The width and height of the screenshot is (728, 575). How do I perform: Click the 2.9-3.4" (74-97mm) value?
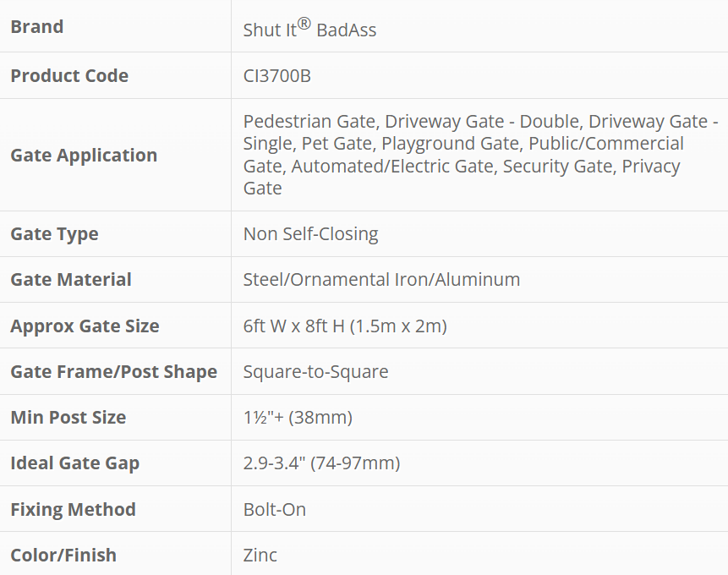tap(321, 463)
